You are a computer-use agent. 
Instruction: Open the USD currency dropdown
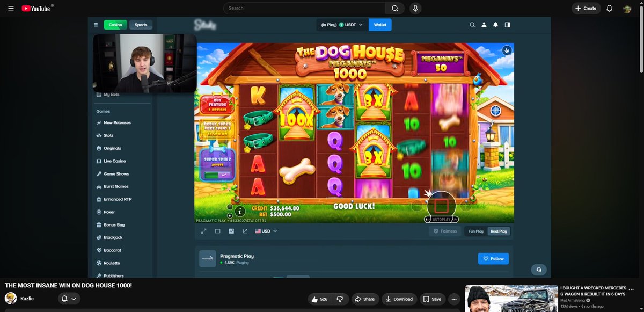266,231
